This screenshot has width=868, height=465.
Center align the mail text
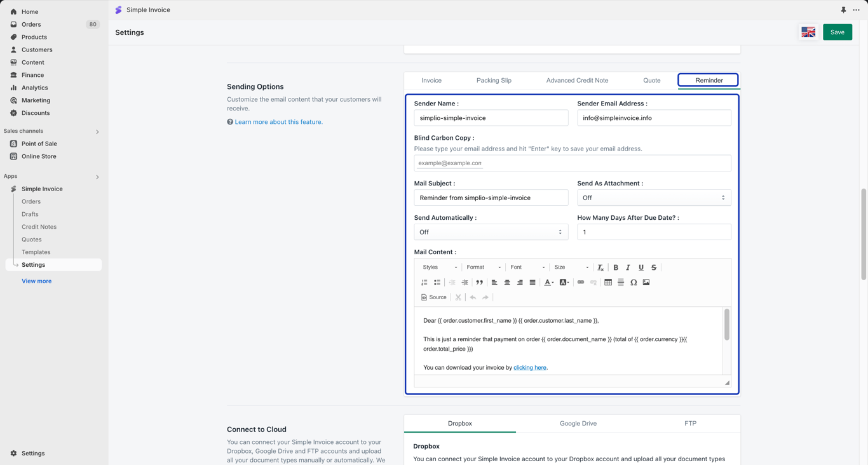coord(507,282)
